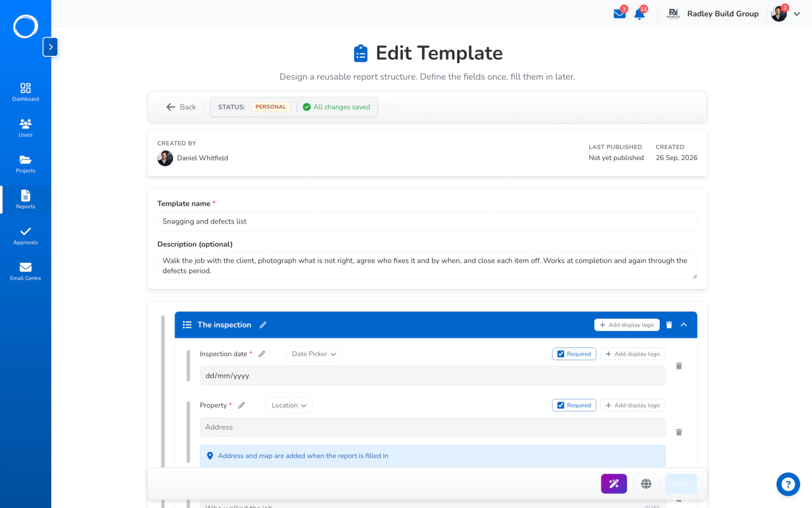Screen dimensions: 812x508
Task: Add display logic to Property field
Action: pyautogui.click(x=633, y=405)
